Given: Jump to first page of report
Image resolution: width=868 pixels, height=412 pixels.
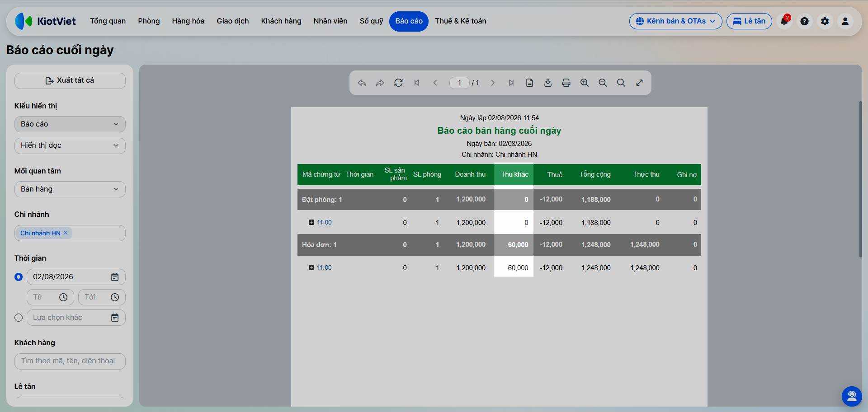Looking at the screenshot, I should pyautogui.click(x=417, y=83).
